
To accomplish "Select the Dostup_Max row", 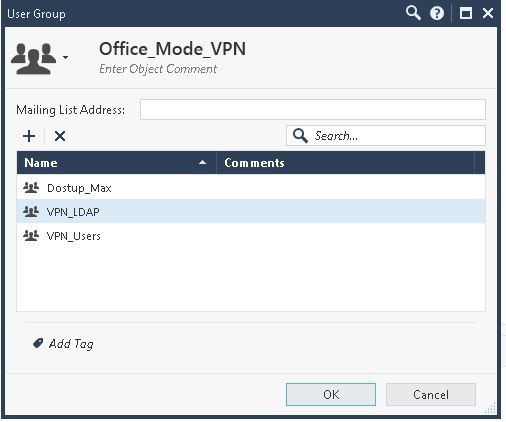I will (x=251, y=188).
